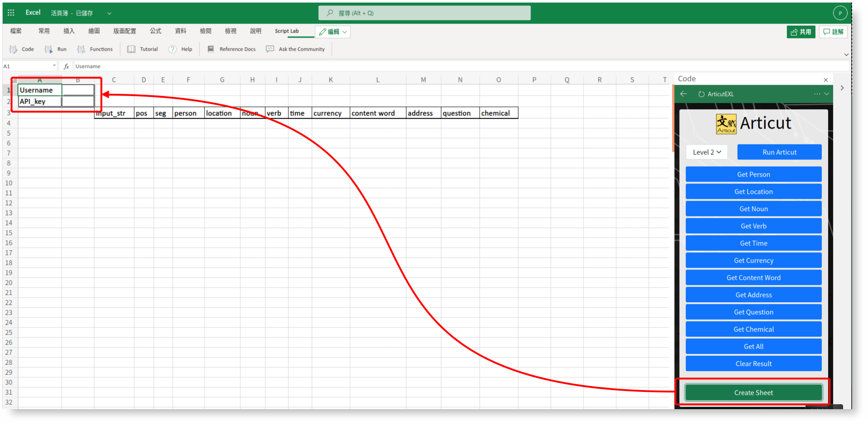868x425 pixels.
Task: Click the search box
Action: tap(424, 13)
